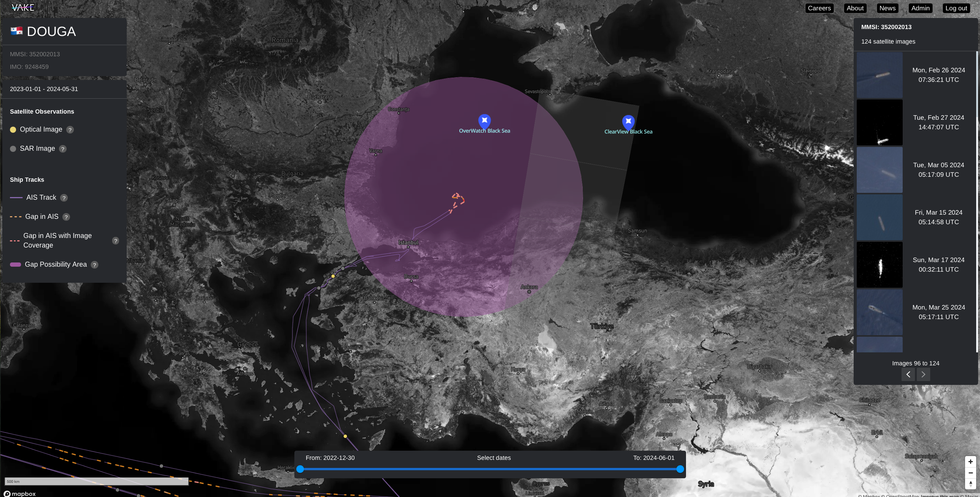This screenshot has height=497, width=980.
Task: Zoom out on the map
Action: click(x=970, y=473)
